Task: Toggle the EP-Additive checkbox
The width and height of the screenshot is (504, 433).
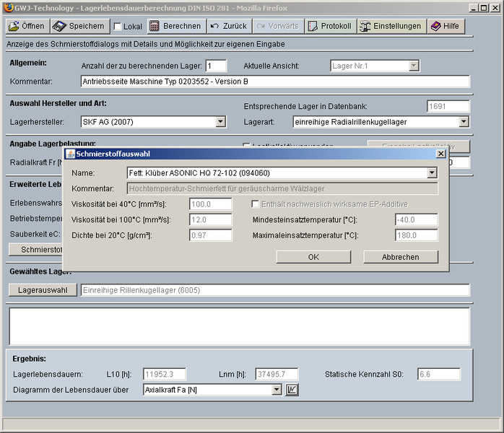Action: coord(255,204)
